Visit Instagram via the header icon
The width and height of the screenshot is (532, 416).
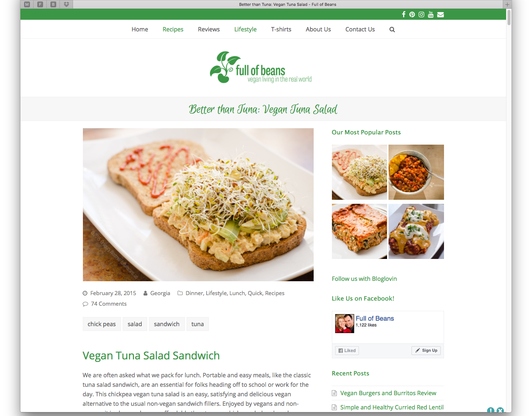coord(421,15)
